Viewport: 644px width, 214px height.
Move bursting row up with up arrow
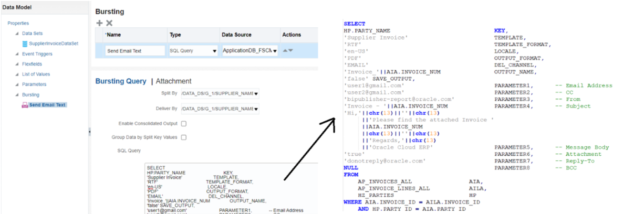pyautogui.click(x=285, y=51)
